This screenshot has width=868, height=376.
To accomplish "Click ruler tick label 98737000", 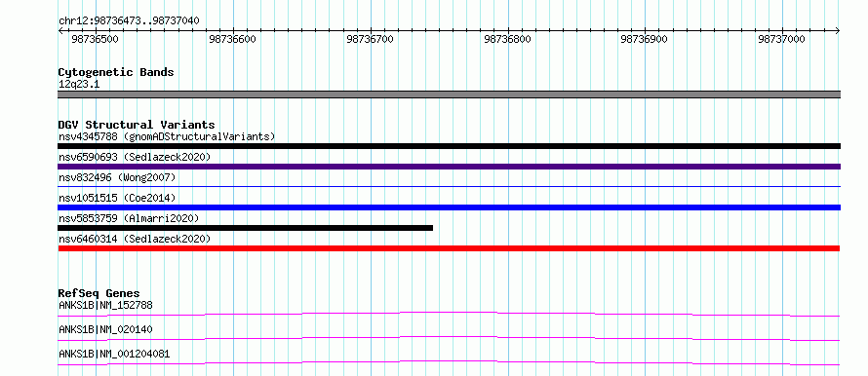I will point(781,39).
